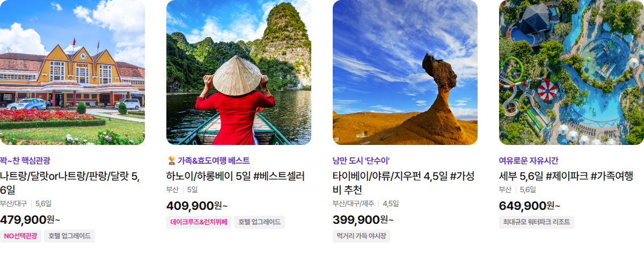The height and width of the screenshot is (277, 644).
Task: Open the Cebu water park aerial photo
Action: pos(572,72)
